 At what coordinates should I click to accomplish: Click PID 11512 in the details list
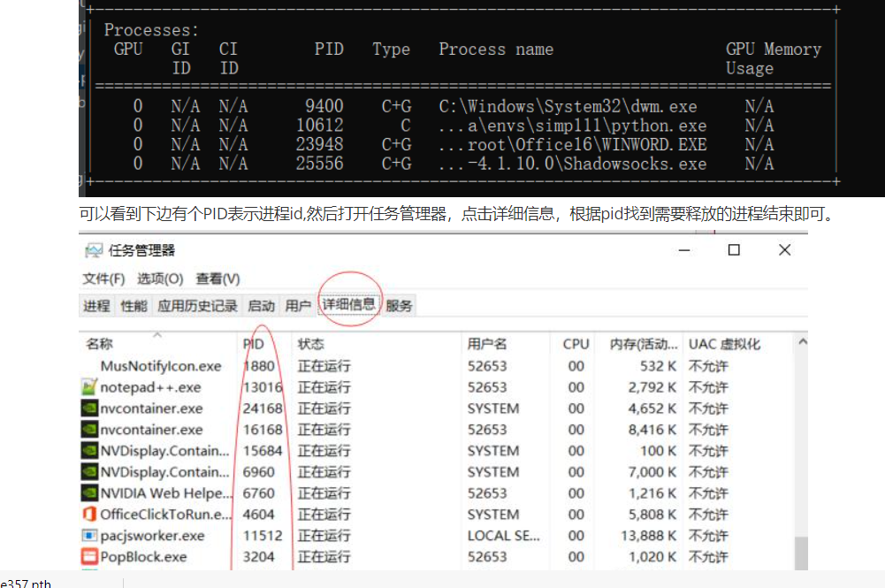(263, 536)
